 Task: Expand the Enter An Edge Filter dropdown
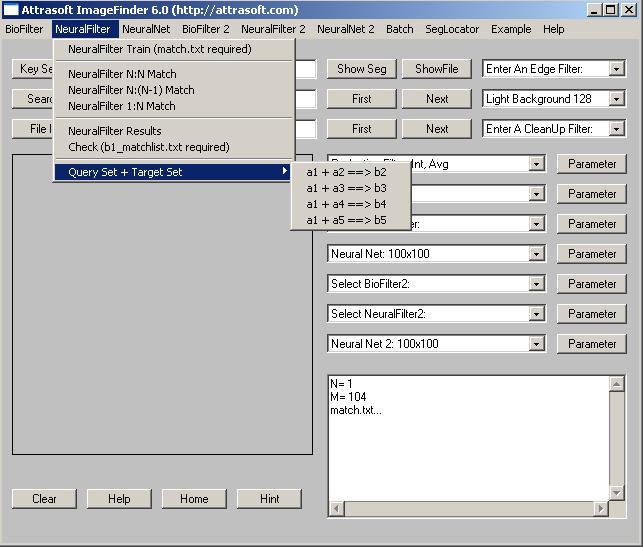point(616,69)
